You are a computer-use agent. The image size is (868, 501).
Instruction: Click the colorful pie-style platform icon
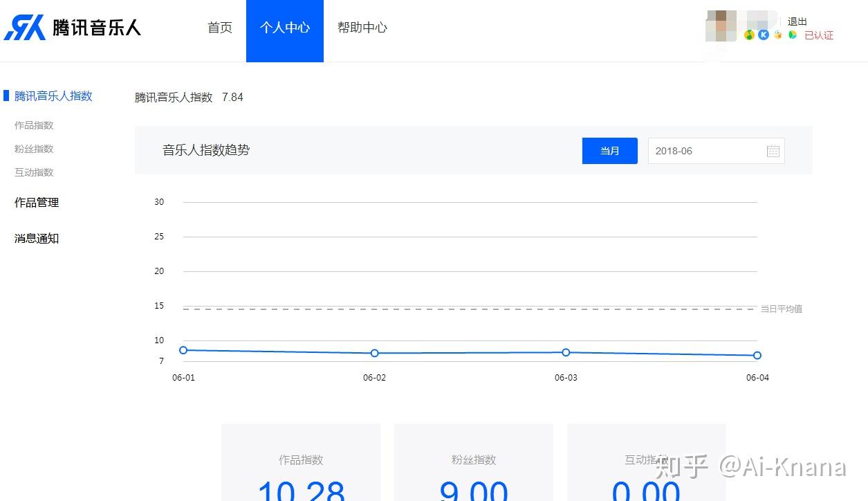click(792, 35)
